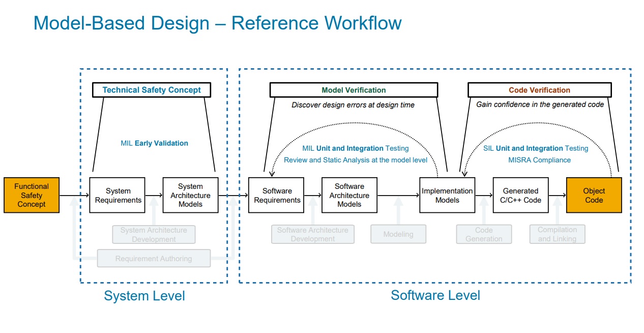Click the Software Requirements block
Viewport: 644px width, 333px height.
(276, 195)
